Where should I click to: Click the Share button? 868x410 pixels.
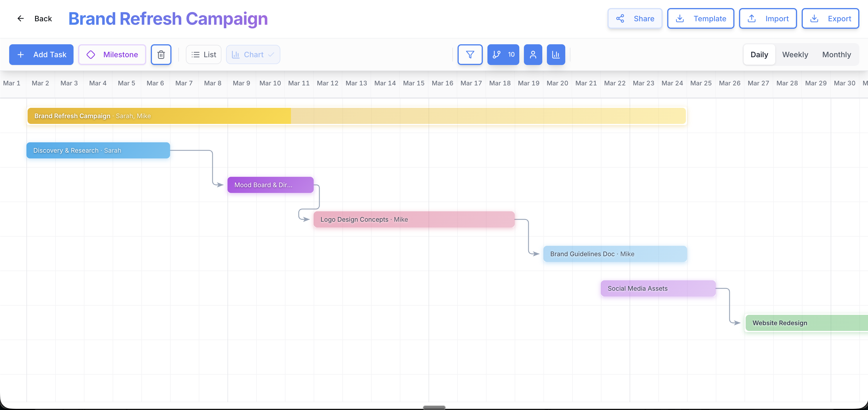pyautogui.click(x=635, y=18)
